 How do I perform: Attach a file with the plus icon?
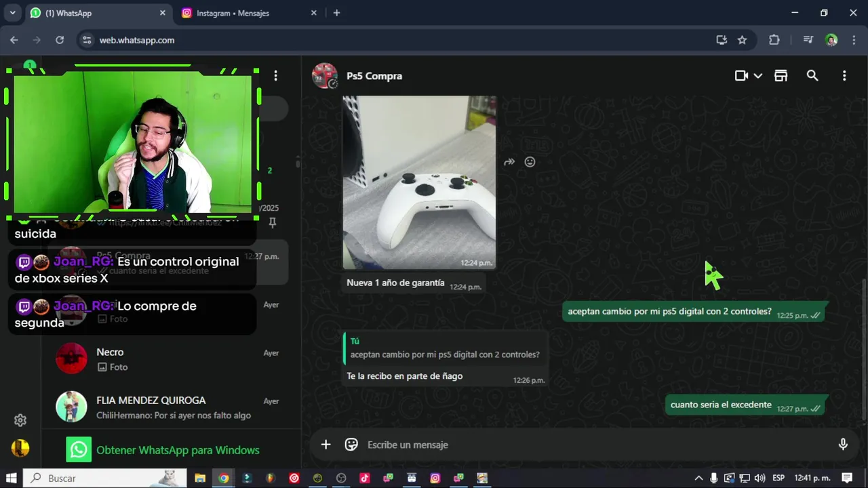tap(325, 445)
